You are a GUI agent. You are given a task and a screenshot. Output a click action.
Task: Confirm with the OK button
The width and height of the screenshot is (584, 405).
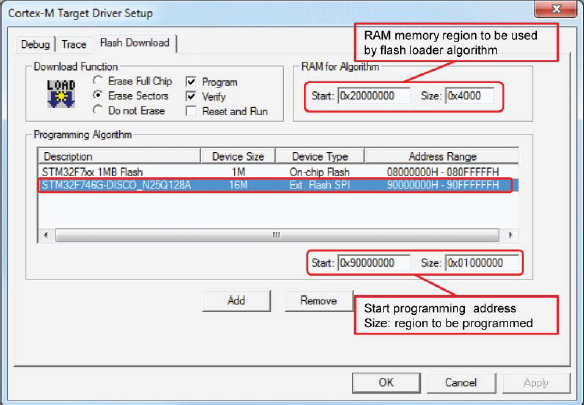click(x=386, y=383)
